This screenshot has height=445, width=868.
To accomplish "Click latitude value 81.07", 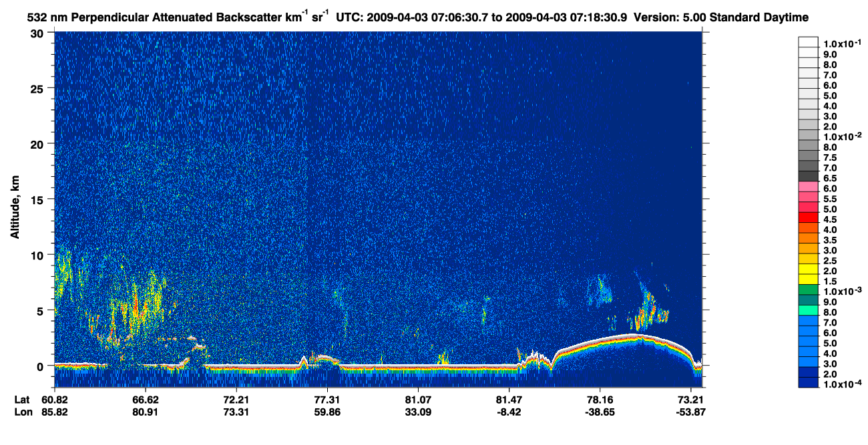I will 418,400.
